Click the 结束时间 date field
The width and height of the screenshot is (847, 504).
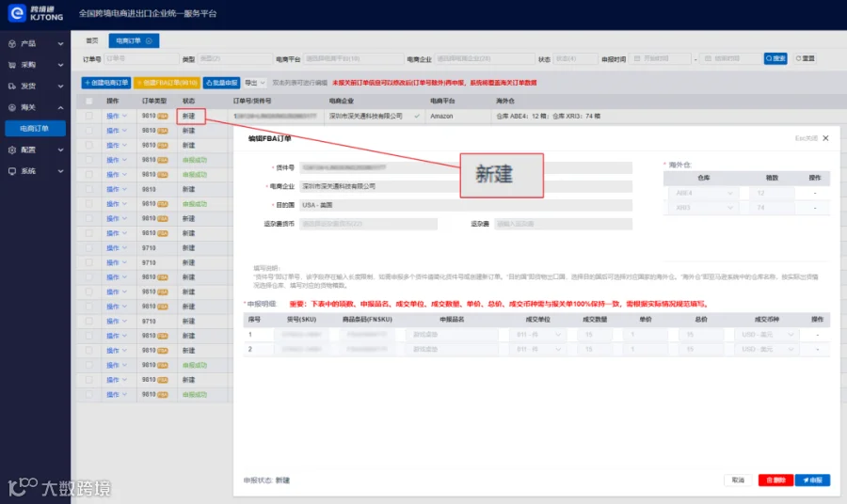tap(731, 58)
